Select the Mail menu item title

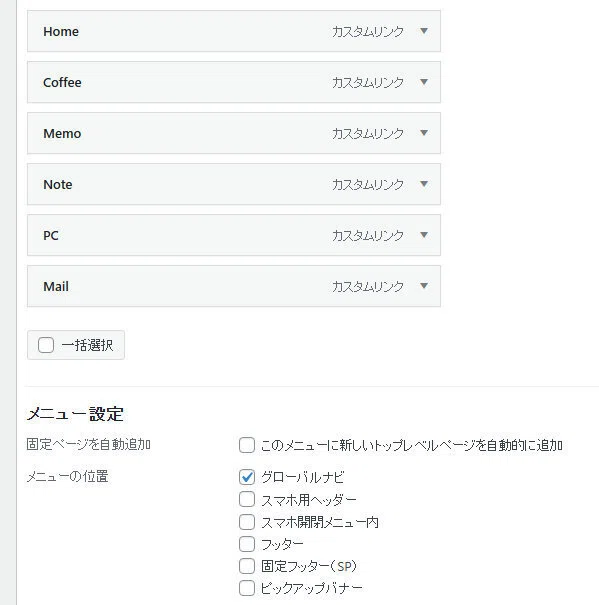click(56, 286)
